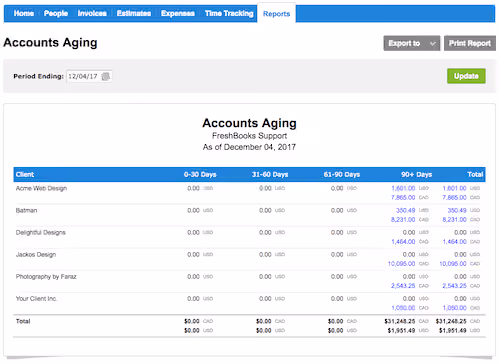Open Acme Web Design 90+ Days 7,865.00 CAD
500x364 pixels.
[403, 198]
